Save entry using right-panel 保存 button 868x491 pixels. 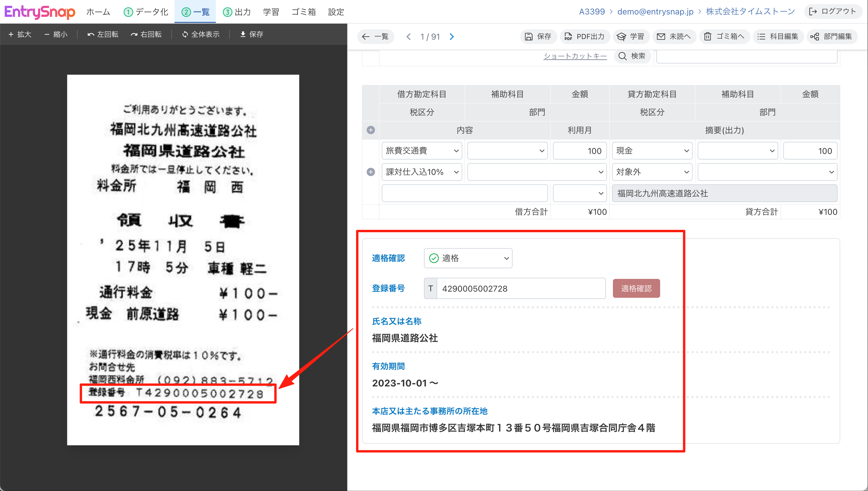pyautogui.click(x=538, y=36)
